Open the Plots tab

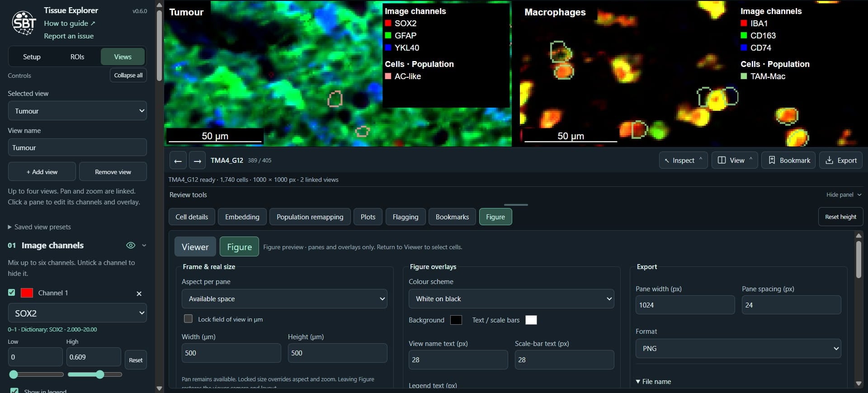368,217
